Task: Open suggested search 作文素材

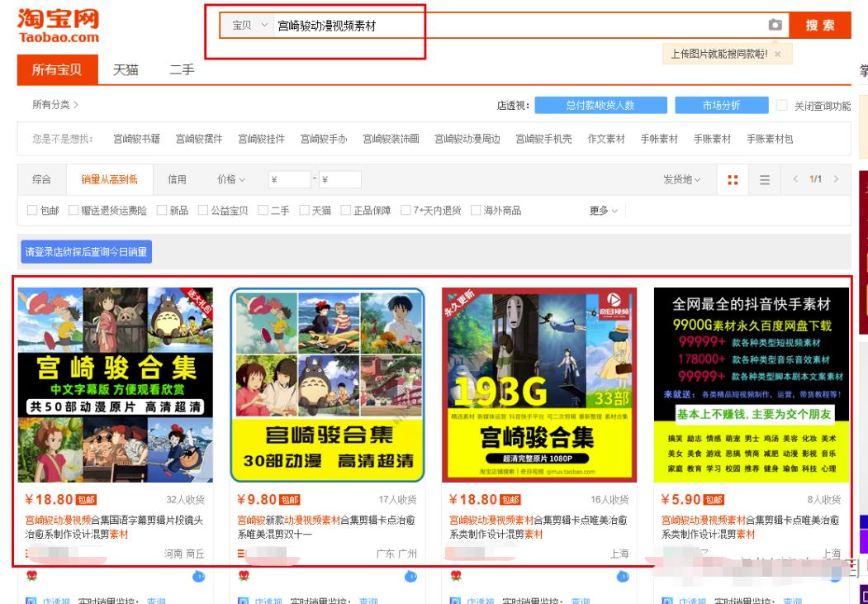Action: 606,139
